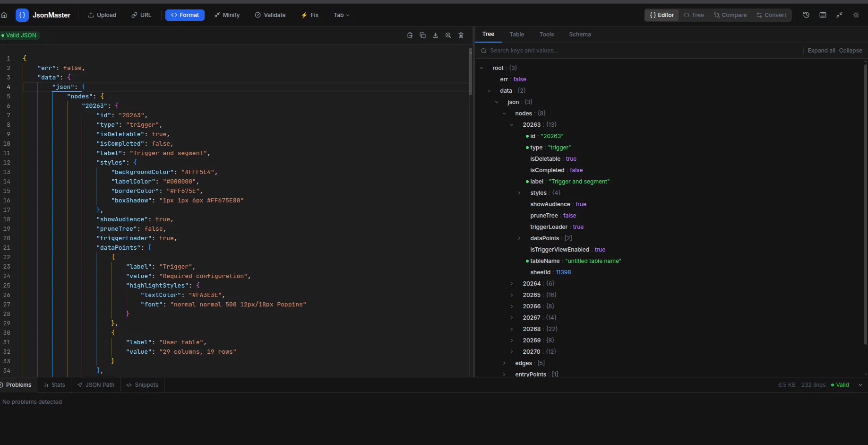
Task: Expand the edges node
Action: point(504,363)
